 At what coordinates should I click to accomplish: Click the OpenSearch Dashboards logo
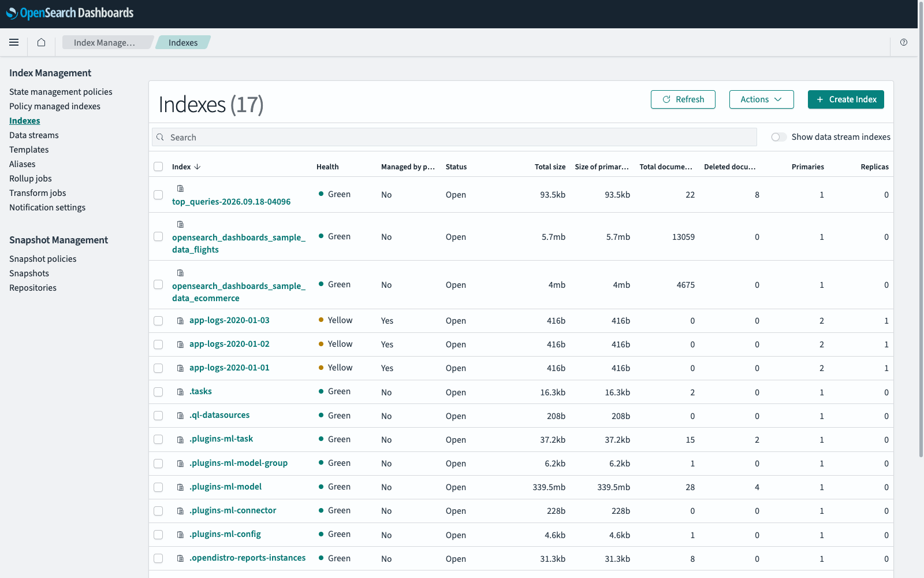70,13
